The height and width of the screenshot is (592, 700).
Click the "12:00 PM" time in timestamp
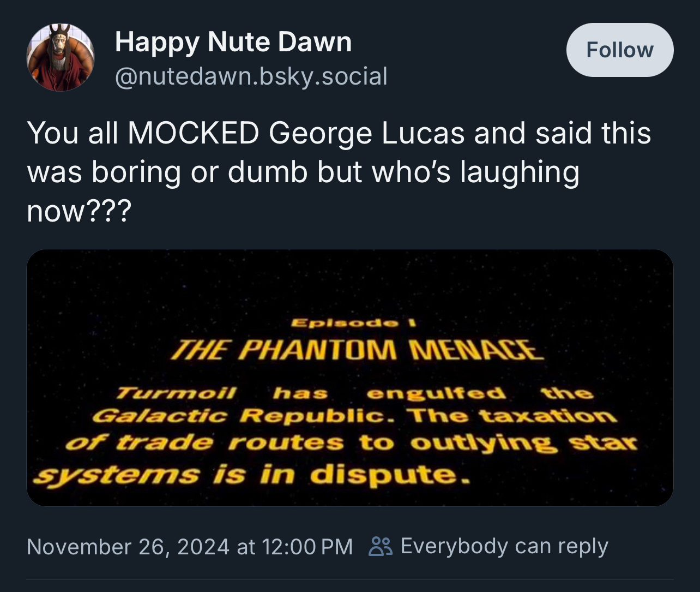pos(307,546)
